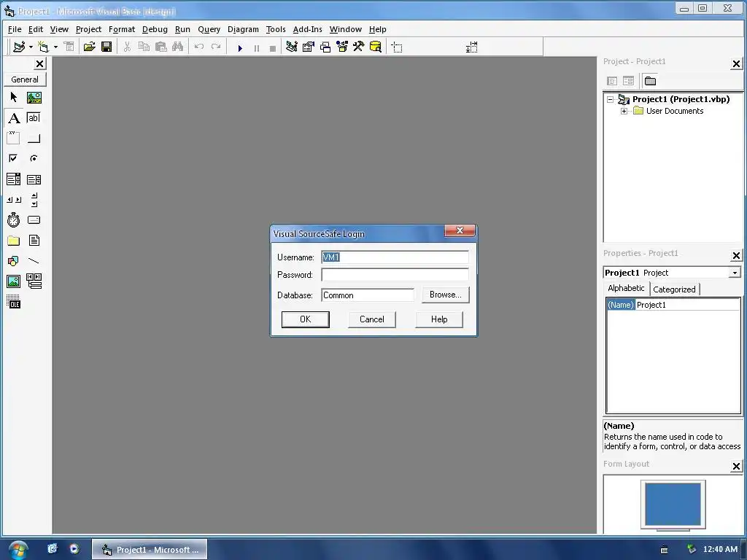Open Object Browser from toolbar icon
The height and width of the screenshot is (560, 747).
coord(342,47)
